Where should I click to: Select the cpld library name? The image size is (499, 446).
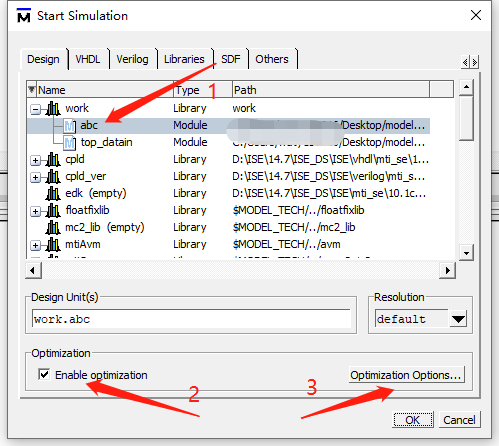(x=75, y=159)
